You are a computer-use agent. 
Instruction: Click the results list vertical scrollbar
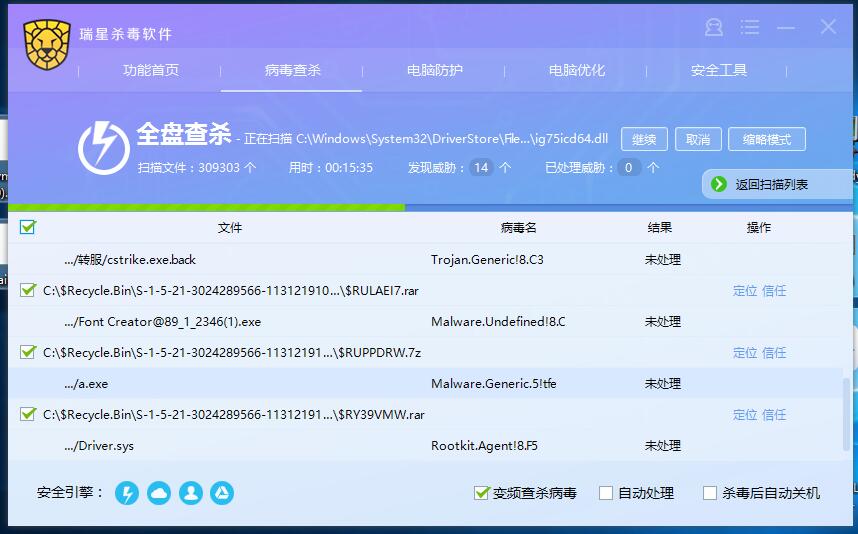pos(847,413)
